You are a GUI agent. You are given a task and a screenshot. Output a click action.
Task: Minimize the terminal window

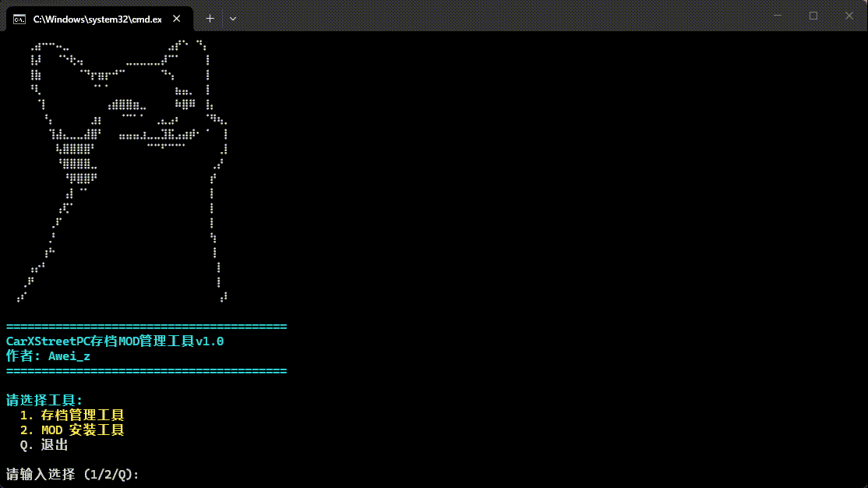pyautogui.click(x=778, y=16)
